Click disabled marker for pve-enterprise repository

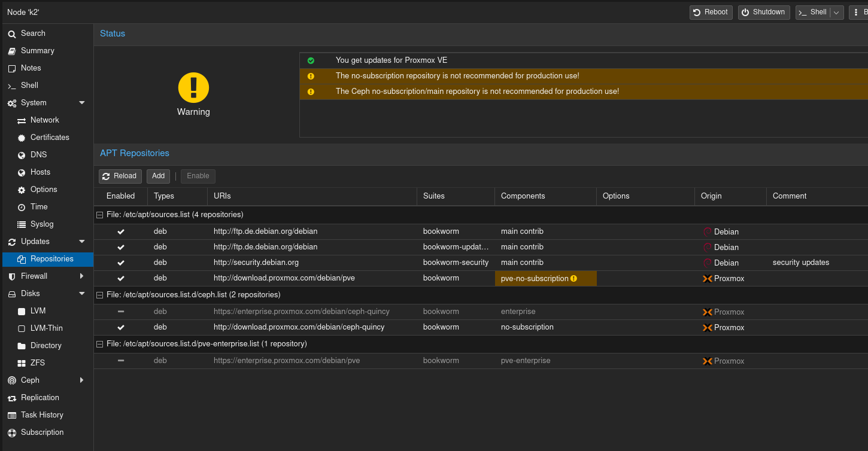point(121,361)
